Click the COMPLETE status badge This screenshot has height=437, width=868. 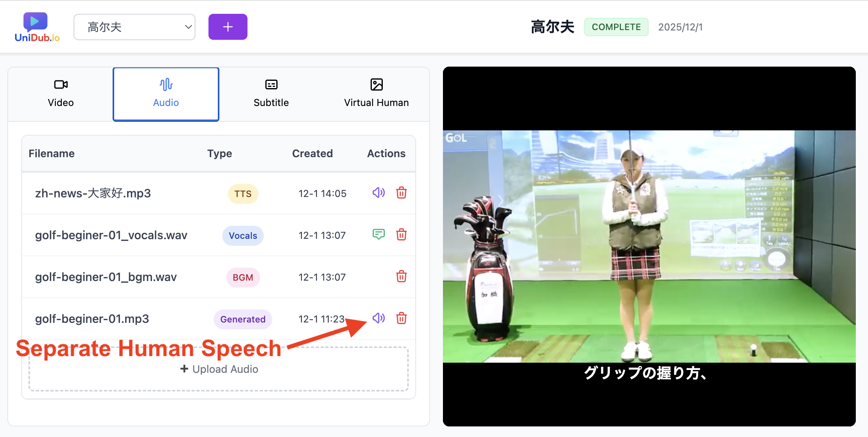[x=616, y=27]
